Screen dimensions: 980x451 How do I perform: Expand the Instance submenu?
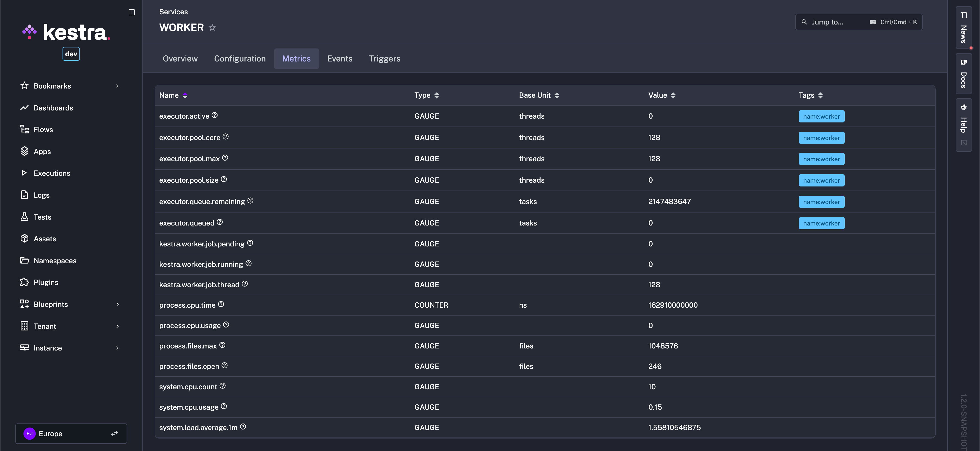pos(118,348)
